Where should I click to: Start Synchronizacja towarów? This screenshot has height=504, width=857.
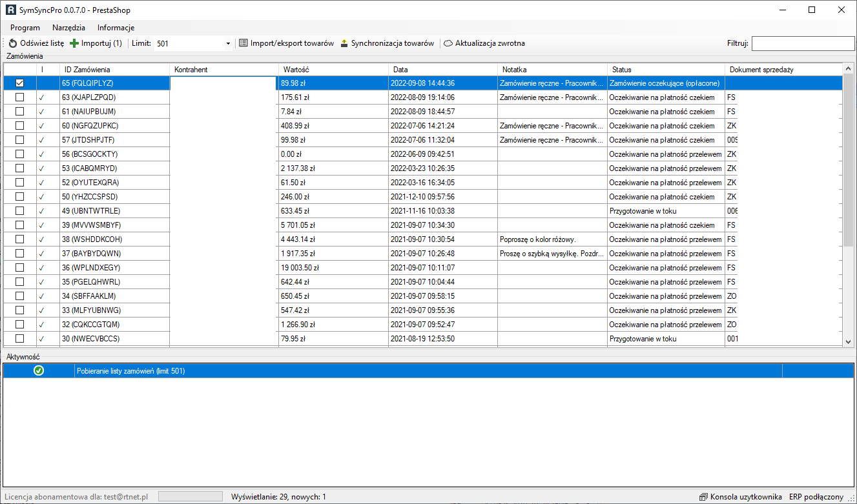coord(387,43)
